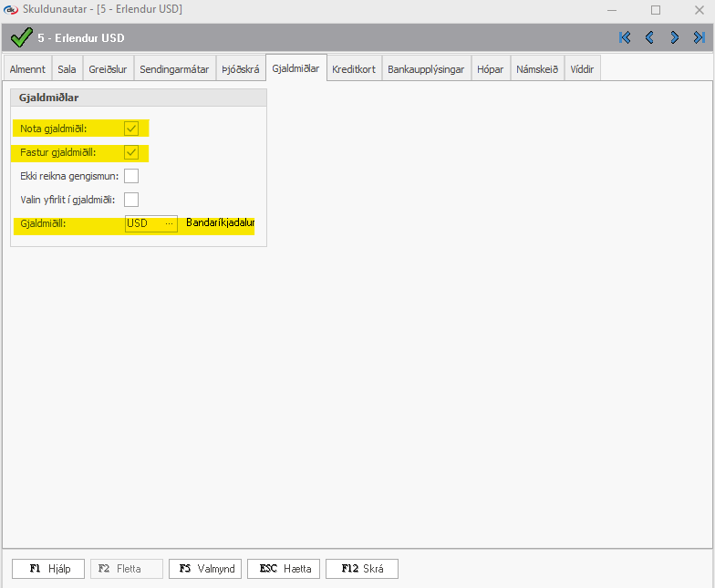Open the Sendingarmátar tab
The image size is (715, 588).
[x=175, y=69]
